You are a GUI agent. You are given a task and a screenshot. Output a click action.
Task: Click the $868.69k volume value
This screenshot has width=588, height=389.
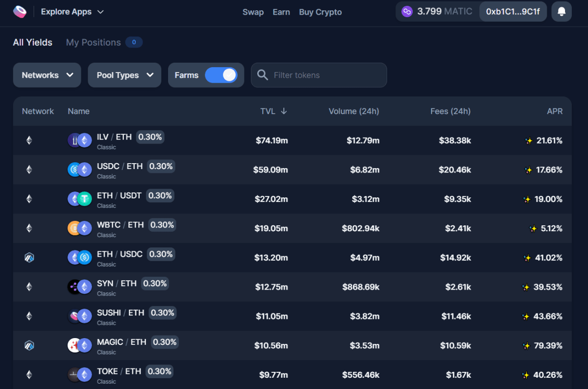[361, 287]
